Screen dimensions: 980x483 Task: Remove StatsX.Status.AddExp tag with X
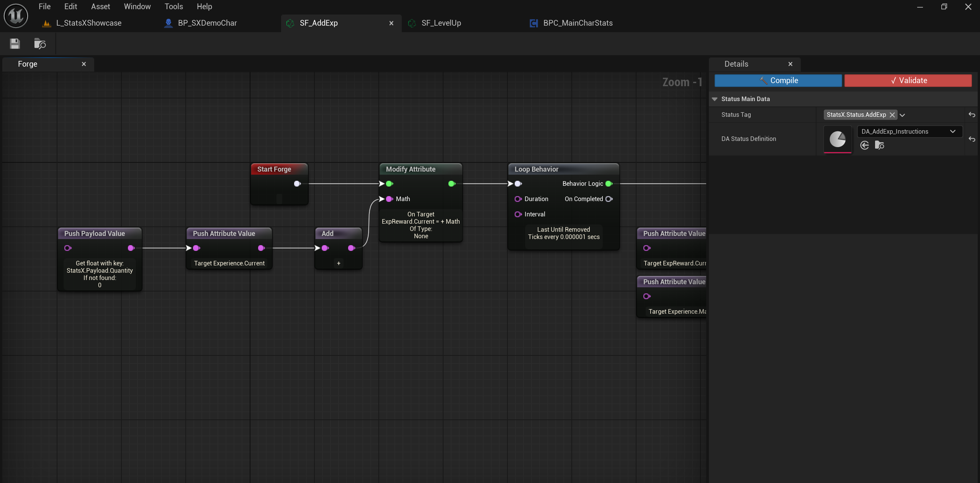click(x=892, y=115)
